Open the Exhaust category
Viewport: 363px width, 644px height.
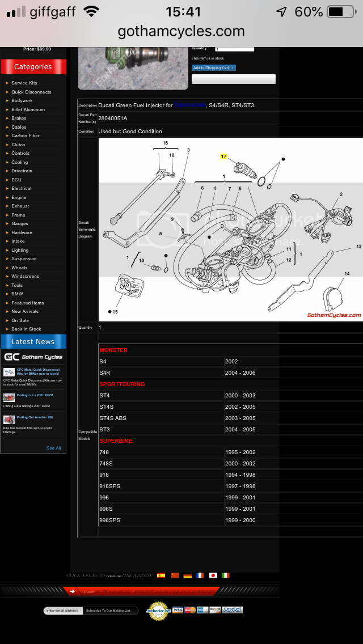[x=20, y=206]
